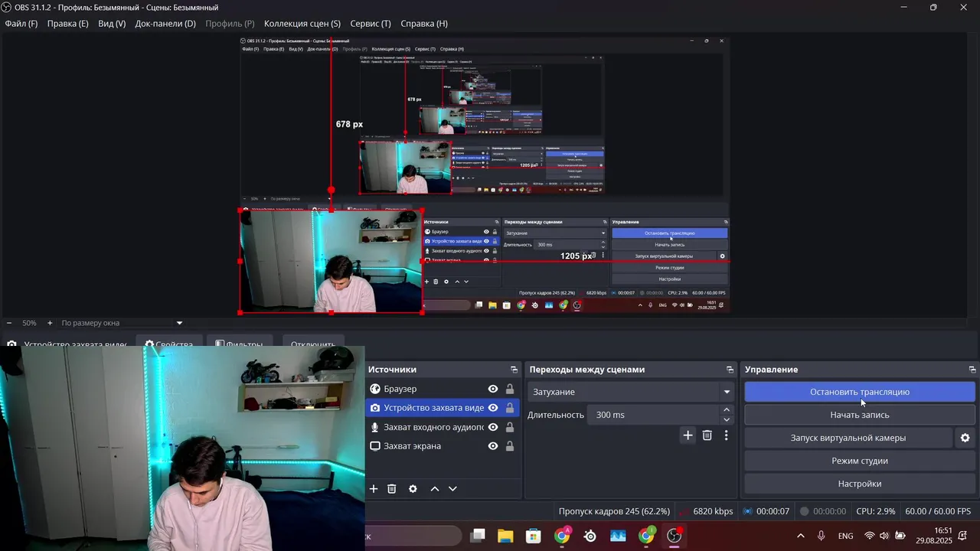
Task: Add a configurable transition with the plus icon
Action: 688,435
